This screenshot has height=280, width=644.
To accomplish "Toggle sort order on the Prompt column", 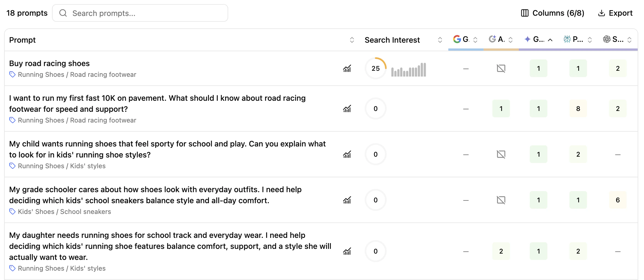I will point(352,40).
